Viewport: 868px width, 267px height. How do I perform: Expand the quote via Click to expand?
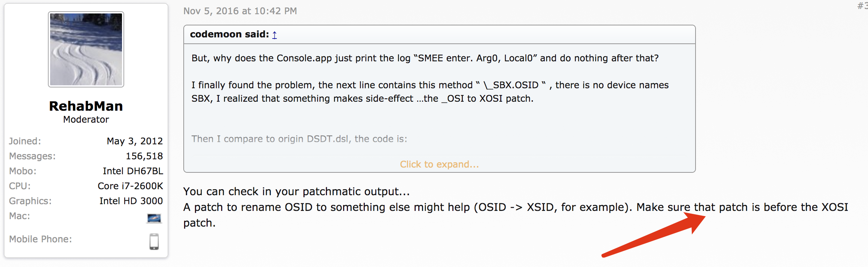click(x=439, y=164)
